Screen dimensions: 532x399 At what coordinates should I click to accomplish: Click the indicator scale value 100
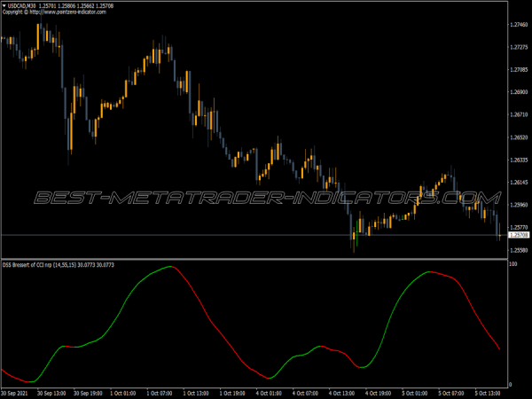click(x=513, y=266)
